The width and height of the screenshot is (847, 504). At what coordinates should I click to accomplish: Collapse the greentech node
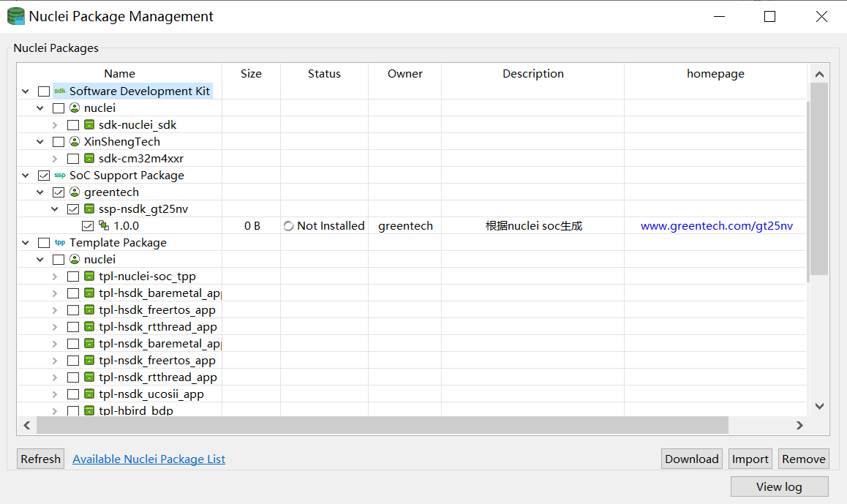tap(40, 192)
